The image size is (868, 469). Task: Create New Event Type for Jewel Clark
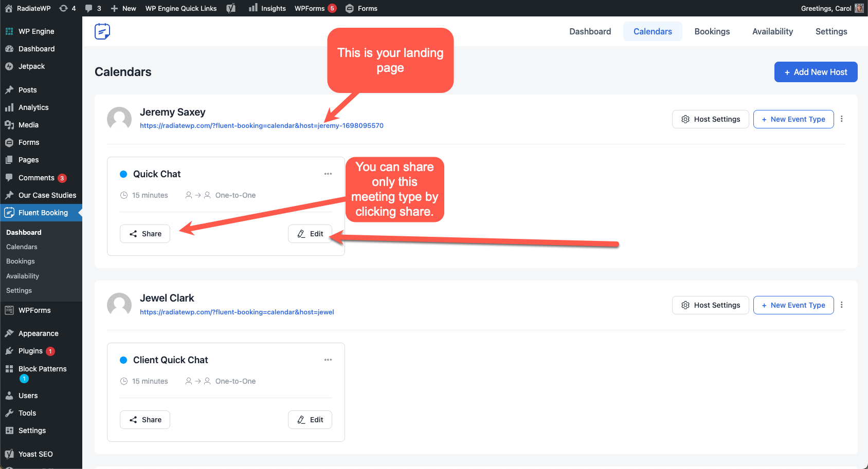(793, 305)
